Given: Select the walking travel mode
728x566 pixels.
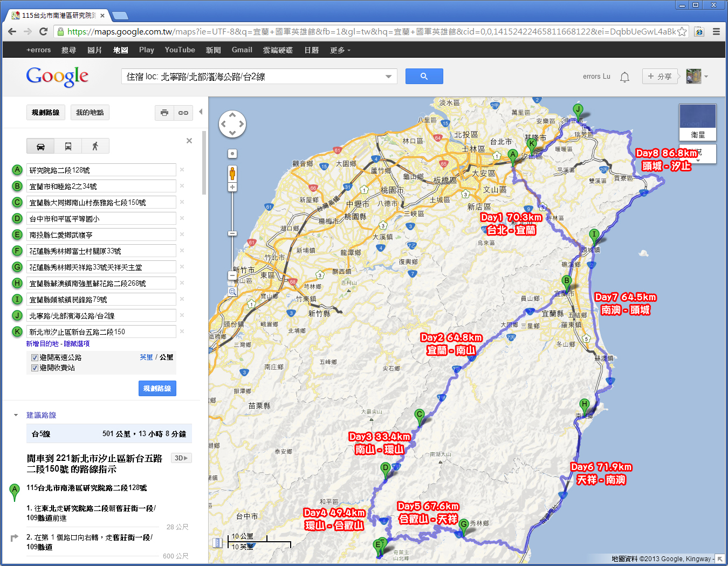Looking at the screenshot, I should tap(95, 146).
